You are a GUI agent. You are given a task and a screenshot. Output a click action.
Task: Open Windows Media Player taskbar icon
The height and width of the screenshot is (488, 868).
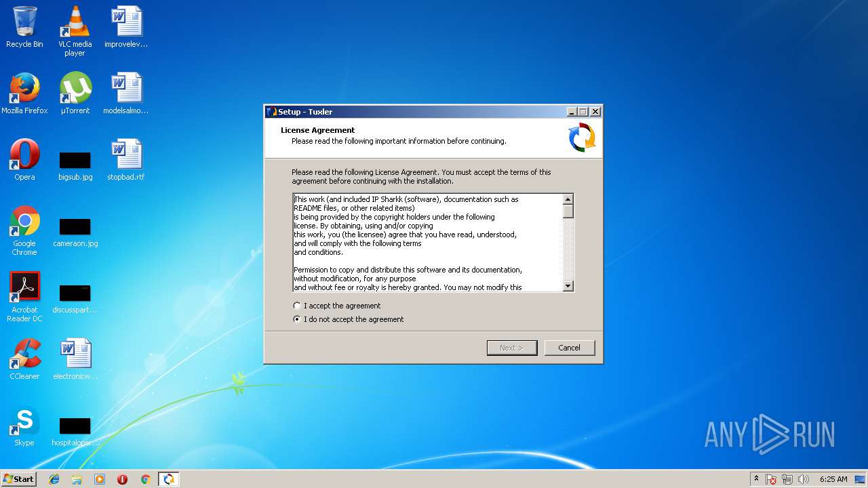(100, 479)
